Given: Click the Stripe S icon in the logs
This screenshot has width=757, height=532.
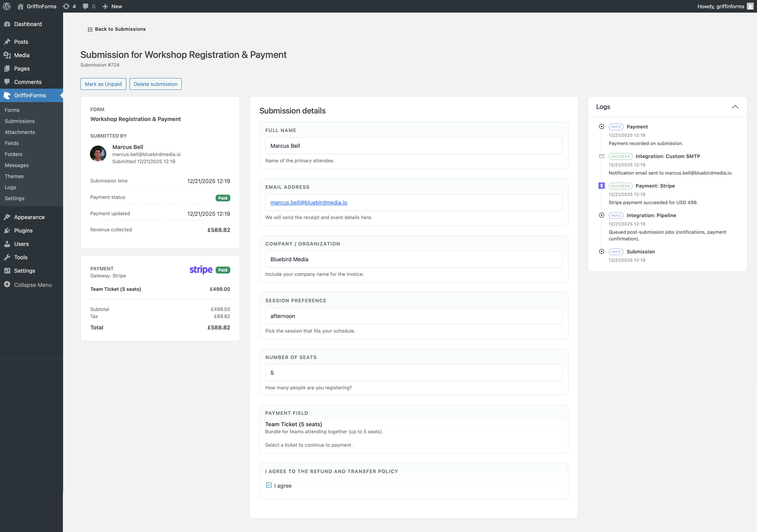Looking at the screenshot, I should pos(601,186).
